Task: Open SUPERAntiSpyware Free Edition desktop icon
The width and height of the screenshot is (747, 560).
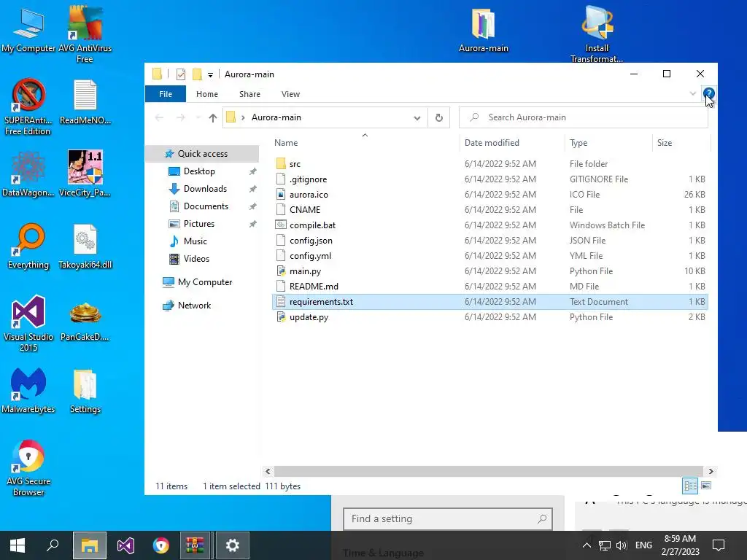Action: (x=28, y=106)
